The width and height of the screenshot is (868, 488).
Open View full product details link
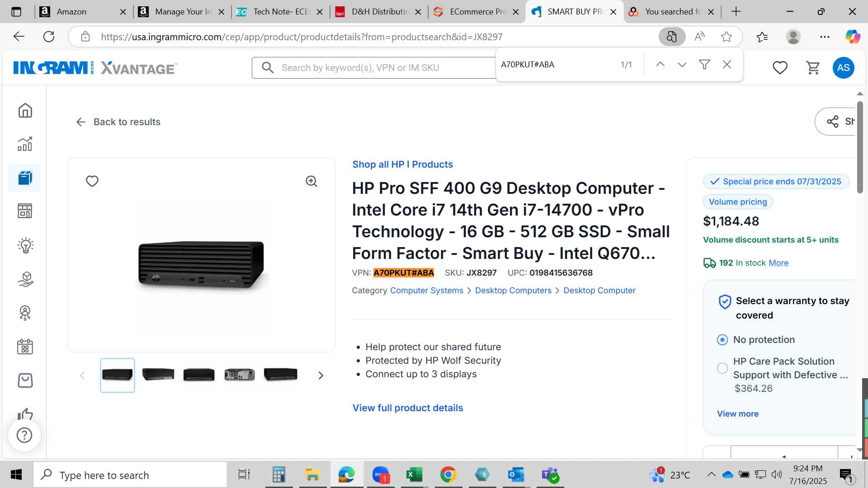coord(408,408)
